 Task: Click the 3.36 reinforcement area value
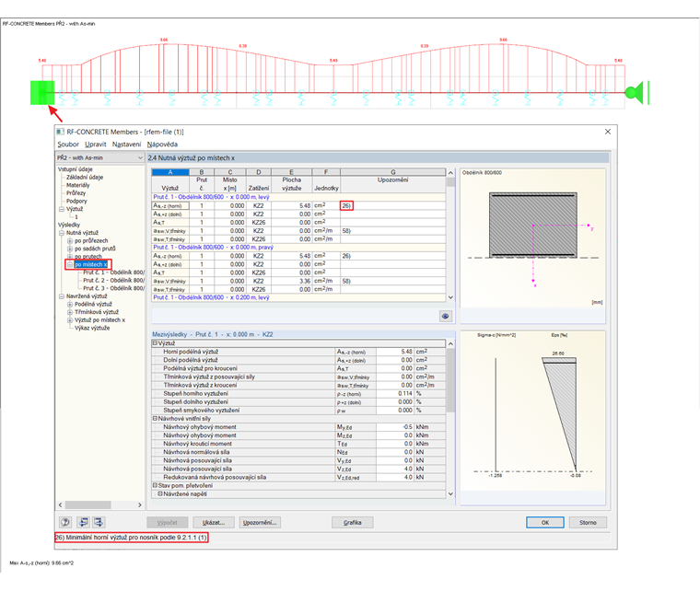[x=305, y=281]
